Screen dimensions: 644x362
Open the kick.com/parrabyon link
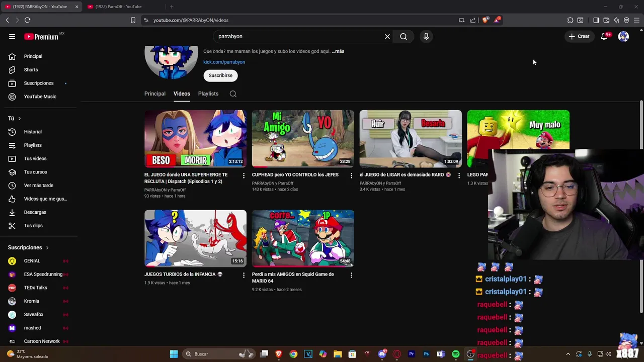pyautogui.click(x=224, y=62)
